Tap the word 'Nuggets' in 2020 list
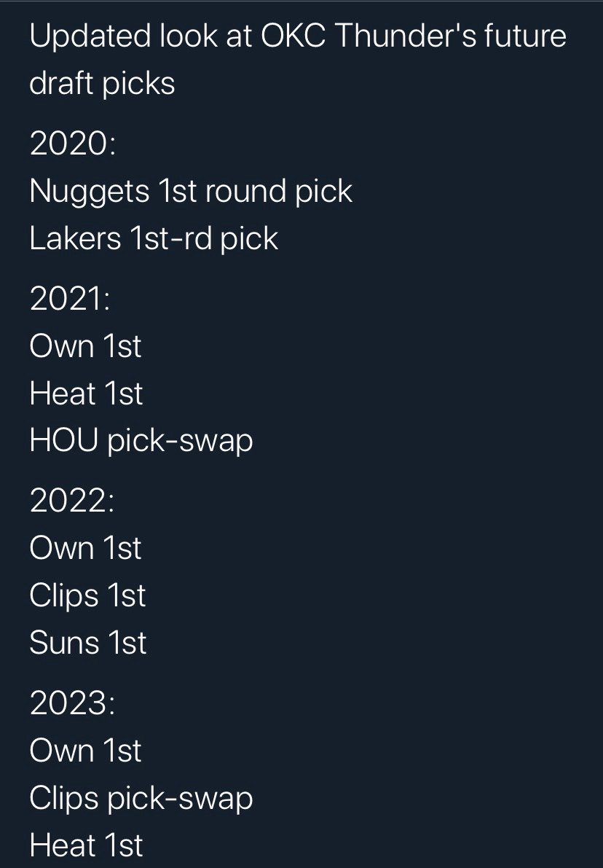This screenshot has height=868, width=603. click(90, 192)
